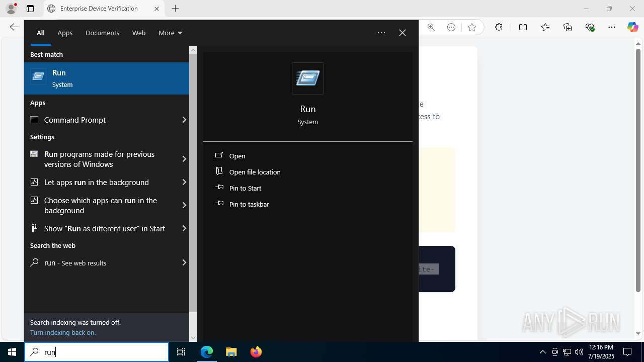Open the clock showing 12:16 PM
The height and width of the screenshot is (362, 644).
(601, 352)
